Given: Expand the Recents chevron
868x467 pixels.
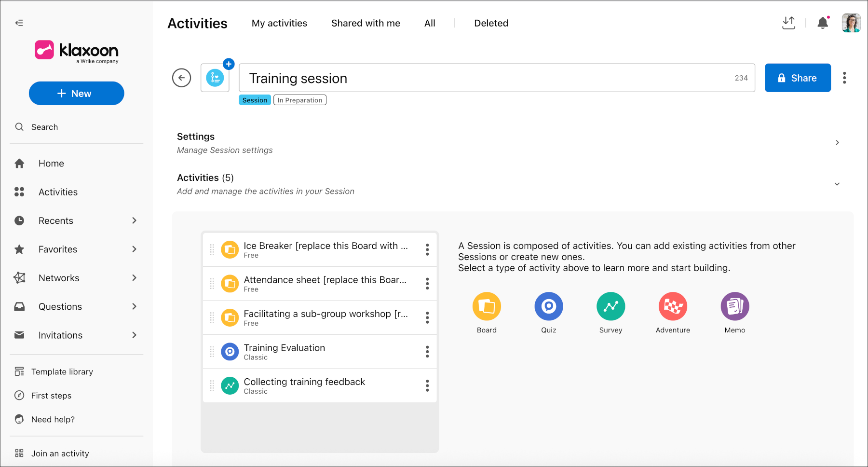Looking at the screenshot, I should tap(134, 220).
